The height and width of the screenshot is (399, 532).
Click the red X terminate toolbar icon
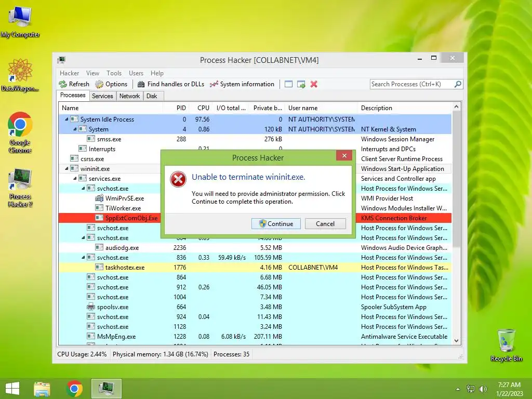click(314, 84)
